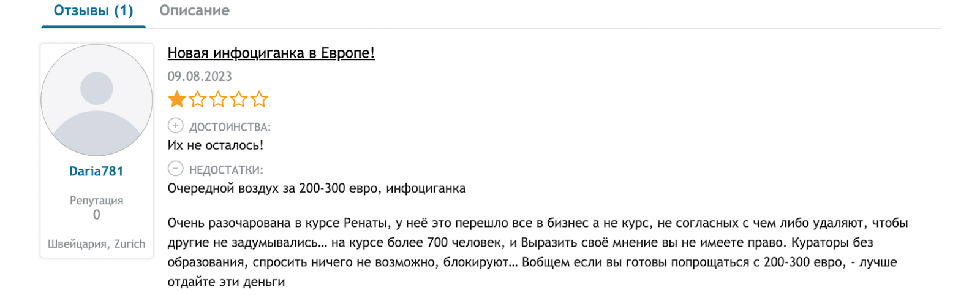The width and height of the screenshot is (980, 295).
Task: Click the text Их не осталось!
Action: [216, 145]
